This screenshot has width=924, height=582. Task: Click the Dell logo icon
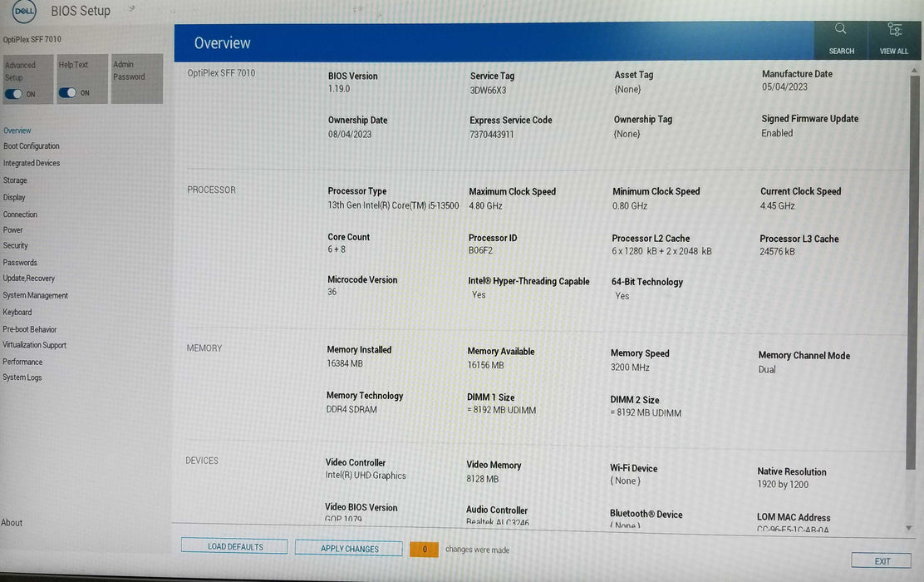[24, 11]
